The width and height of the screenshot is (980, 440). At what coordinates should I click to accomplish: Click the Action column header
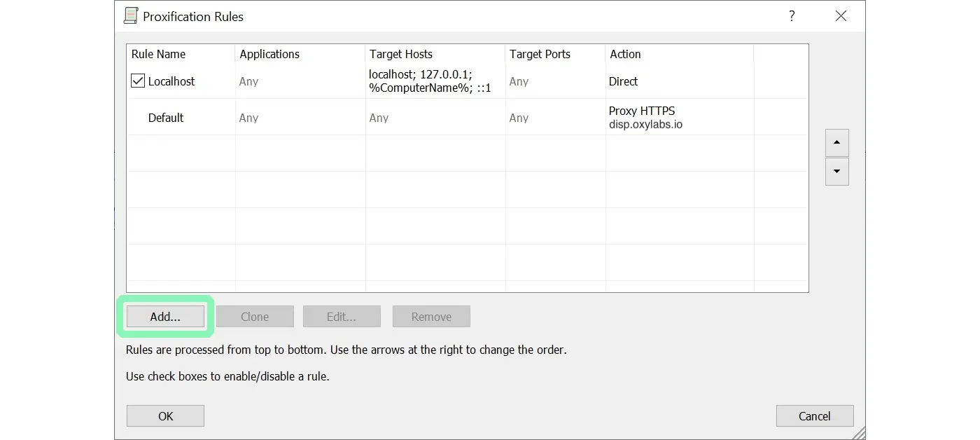pyautogui.click(x=625, y=54)
